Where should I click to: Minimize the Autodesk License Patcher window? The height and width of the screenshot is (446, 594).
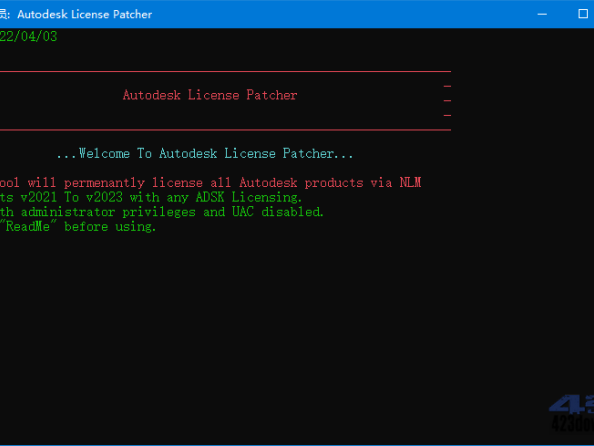pyautogui.click(x=542, y=14)
